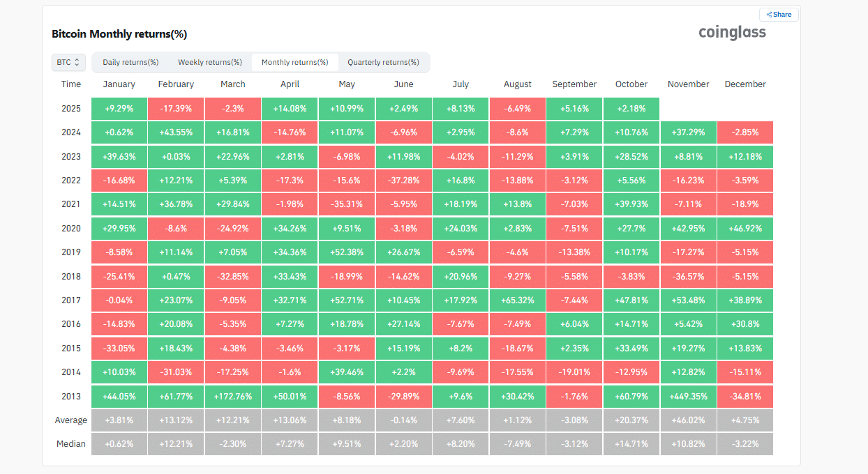Click the Bitcoin Monthly returns(%) heading

pyautogui.click(x=119, y=34)
